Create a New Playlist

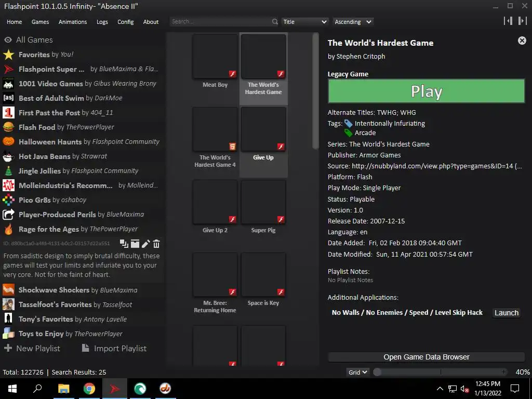[x=32, y=349]
